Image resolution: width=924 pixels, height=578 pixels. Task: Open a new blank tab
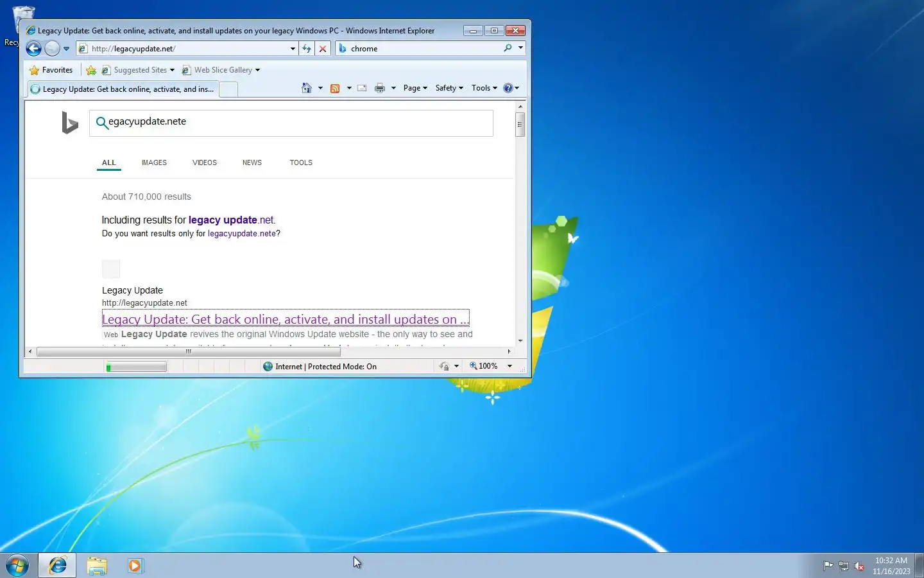[x=228, y=90]
